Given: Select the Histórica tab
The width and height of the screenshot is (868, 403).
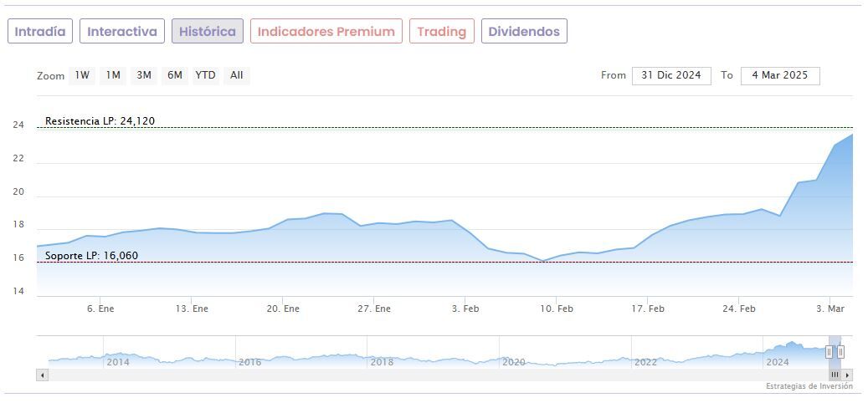Looking at the screenshot, I should click(x=208, y=32).
